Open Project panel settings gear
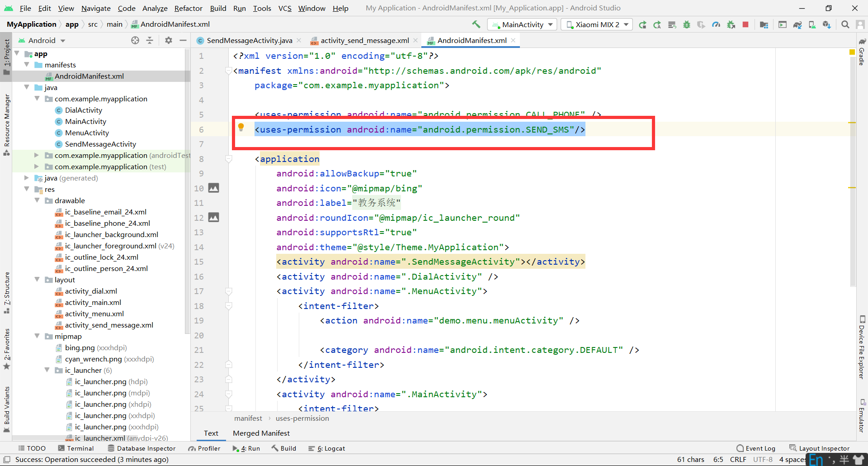Screen dimensions: 868x466 [169, 40]
